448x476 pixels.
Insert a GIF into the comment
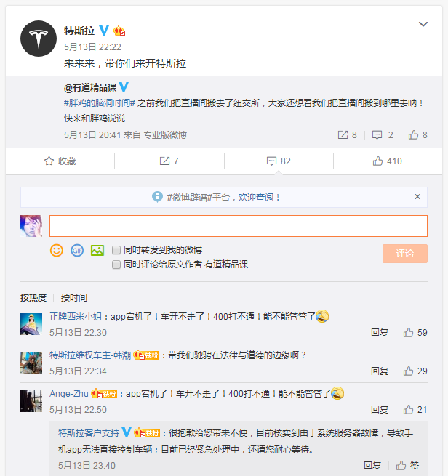pos(77,250)
